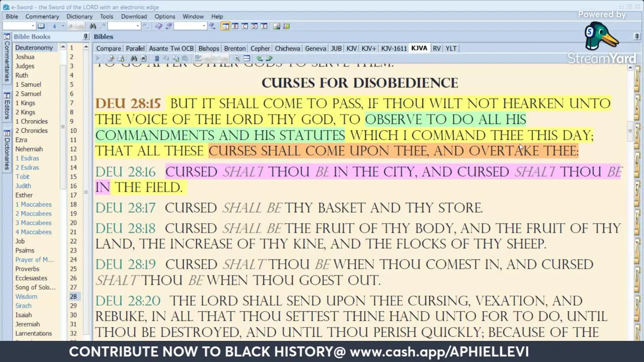Click the eraser icon in the main toolbar
The height and width of the screenshot is (362, 644).
pos(158,26)
